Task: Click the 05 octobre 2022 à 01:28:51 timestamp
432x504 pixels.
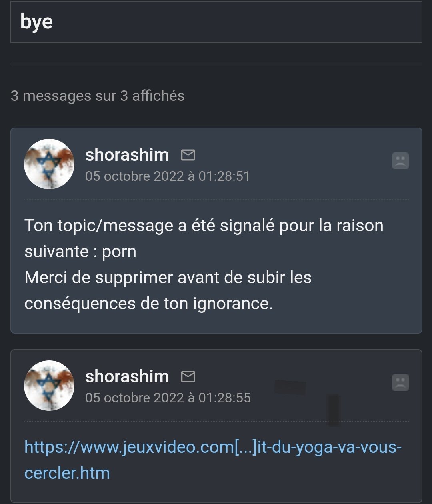Action: (168, 176)
